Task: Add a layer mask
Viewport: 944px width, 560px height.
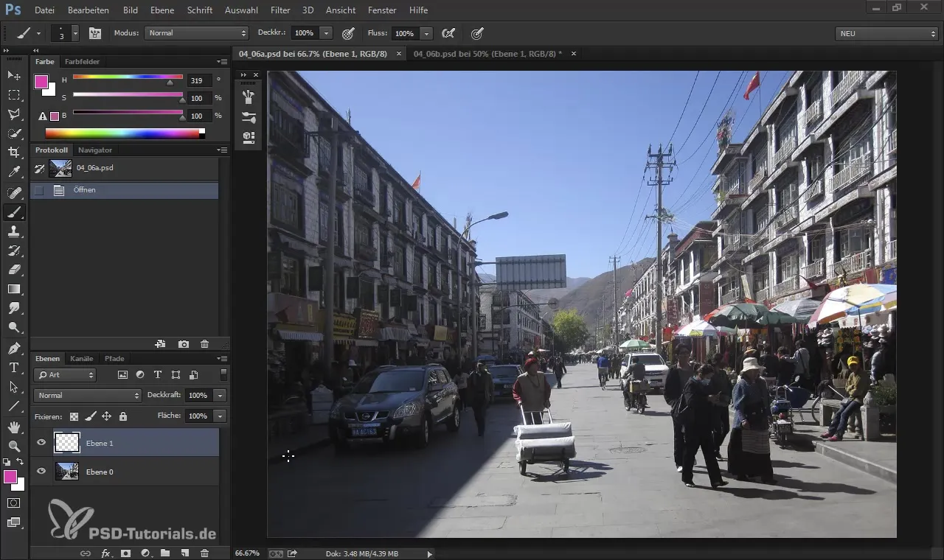Action: (x=125, y=553)
